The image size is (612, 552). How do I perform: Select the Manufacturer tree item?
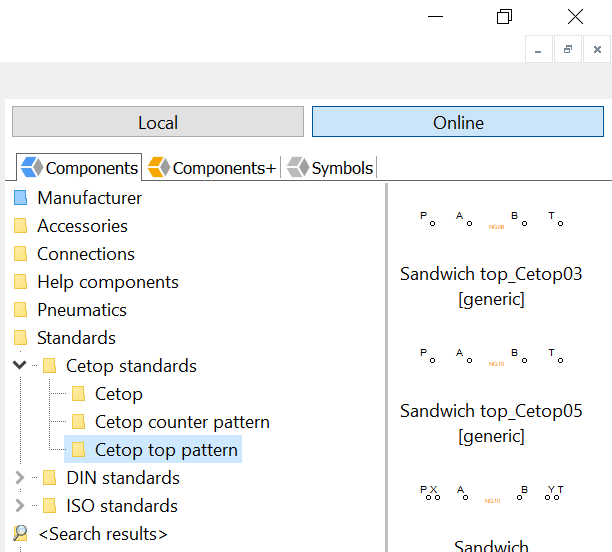[x=89, y=198]
